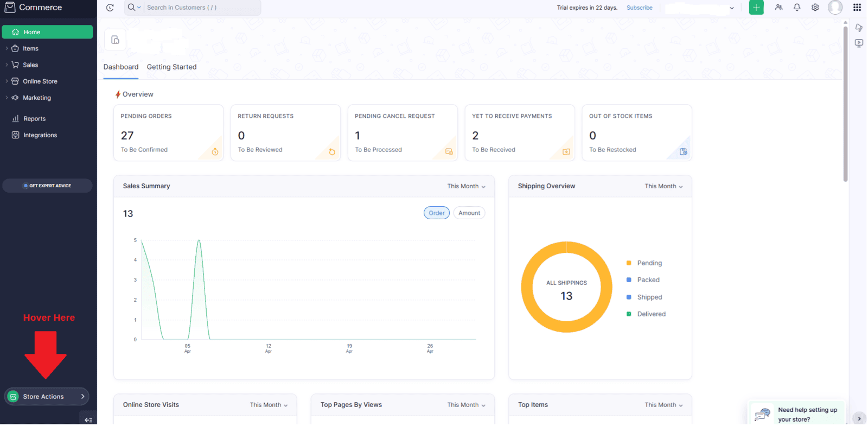
Task: Open the notifications bell icon
Action: [x=796, y=8]
